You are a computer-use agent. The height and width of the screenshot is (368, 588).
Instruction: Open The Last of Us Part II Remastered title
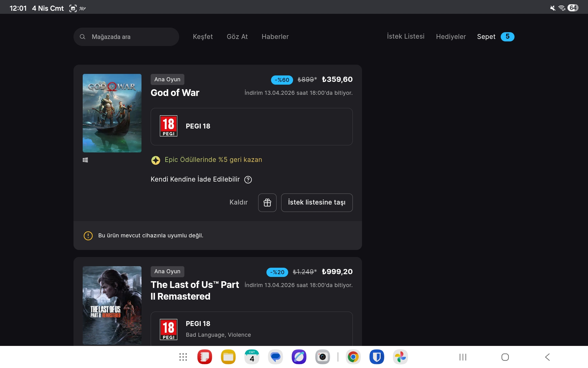(195, 290)
